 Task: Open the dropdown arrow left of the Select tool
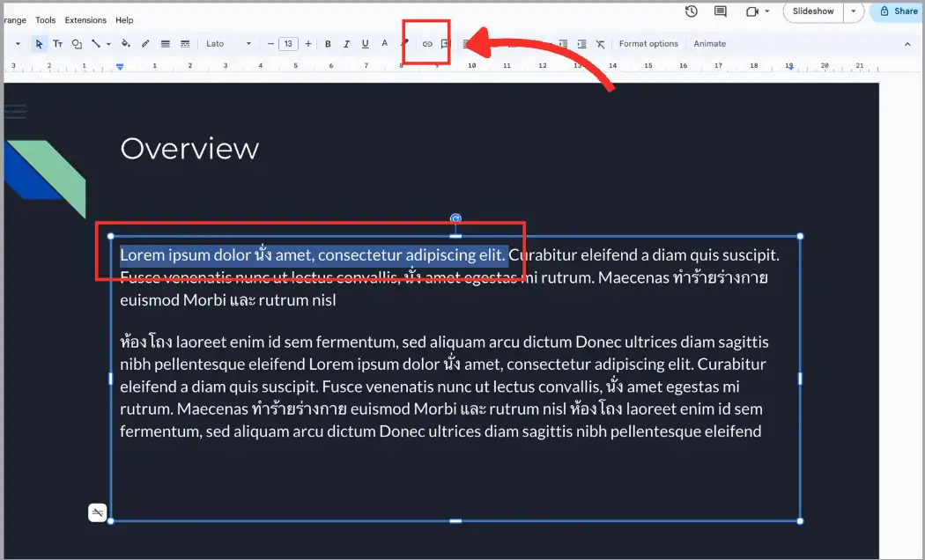[18, 44]
